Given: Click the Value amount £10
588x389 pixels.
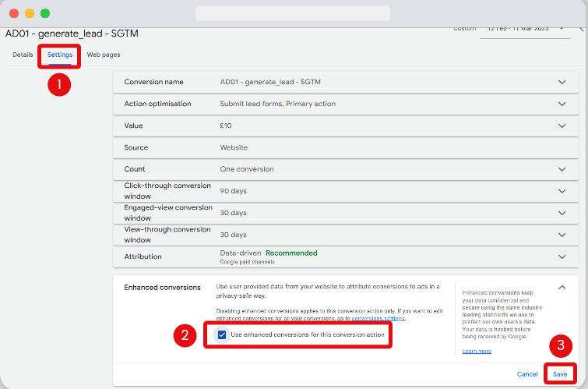Looking at the screenshot, I should pyautogui.click(x=226, y=126).
